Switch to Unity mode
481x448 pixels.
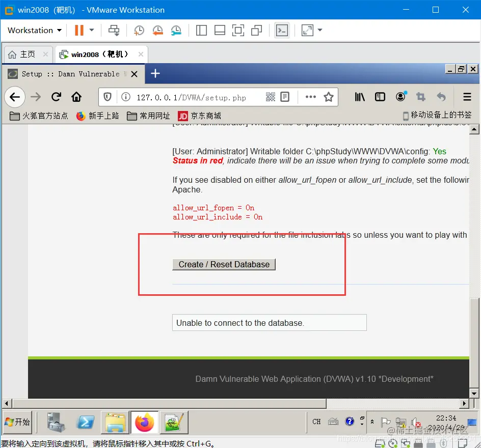(256, 31)
